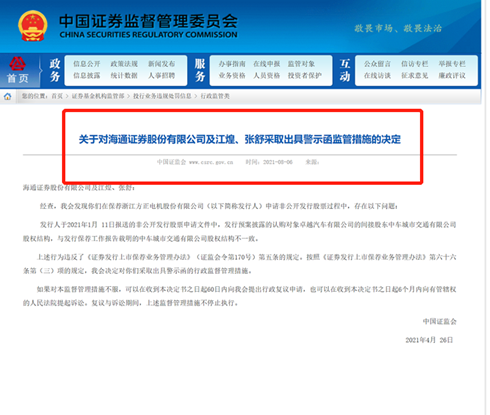Open 公众留言 under 互动
Image resolution: width=490 pixels, height=415 pixels.
tap(377, 64)
